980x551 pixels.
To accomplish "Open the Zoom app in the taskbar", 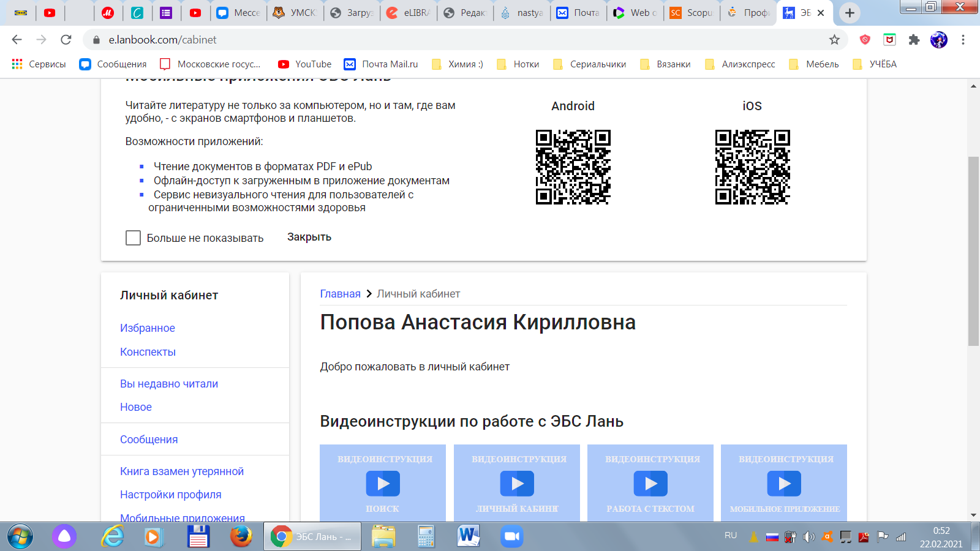I will click(511, 537).
